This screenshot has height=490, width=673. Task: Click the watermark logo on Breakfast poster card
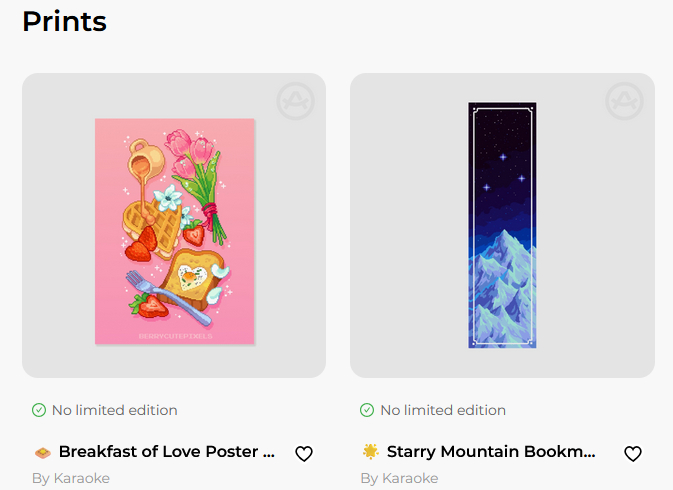pyautogui.click(x=295, y=102)
